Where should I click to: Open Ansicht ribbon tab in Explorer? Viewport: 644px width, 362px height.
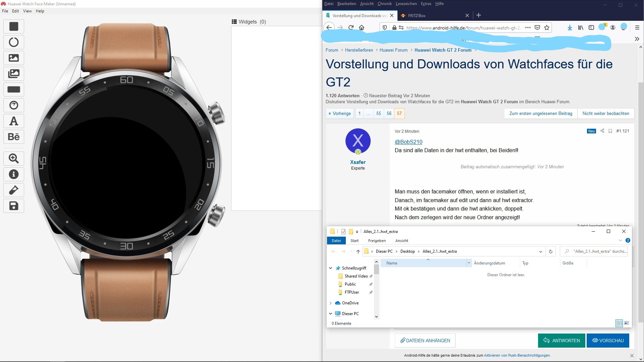401,241
